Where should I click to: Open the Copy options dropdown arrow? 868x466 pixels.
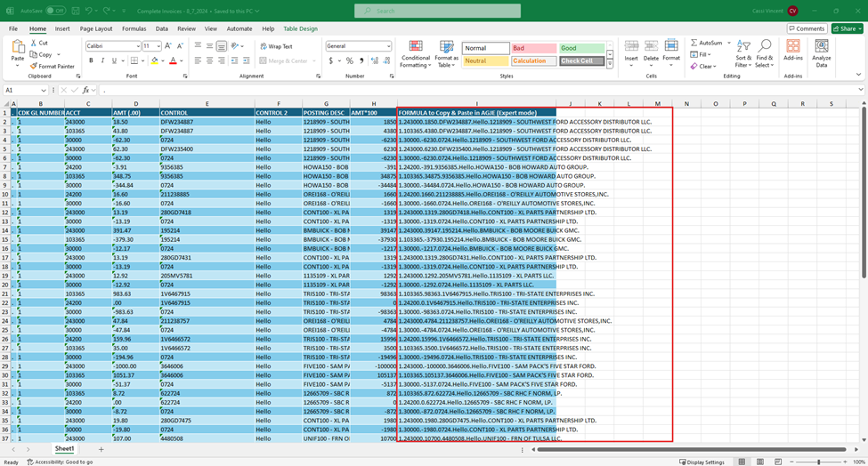point(59,55)
